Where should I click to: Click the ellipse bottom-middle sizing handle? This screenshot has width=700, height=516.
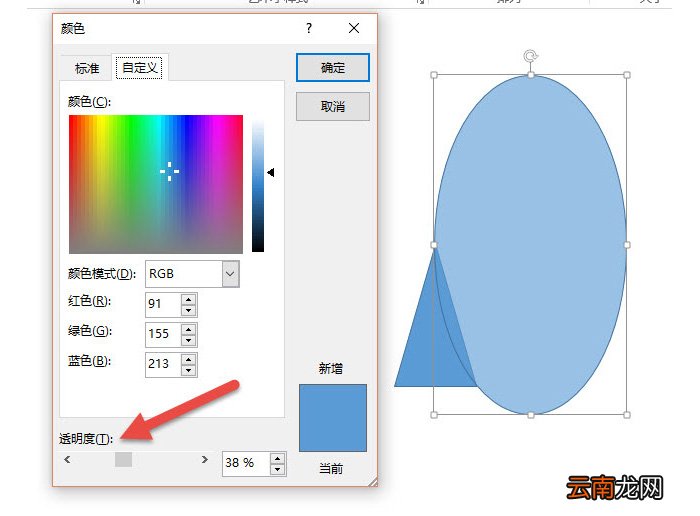pyautogui.click(x=530, y=415)
